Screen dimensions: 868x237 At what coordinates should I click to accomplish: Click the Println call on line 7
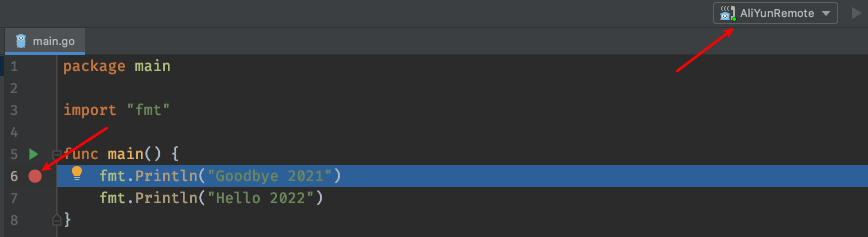coord(166,198)
